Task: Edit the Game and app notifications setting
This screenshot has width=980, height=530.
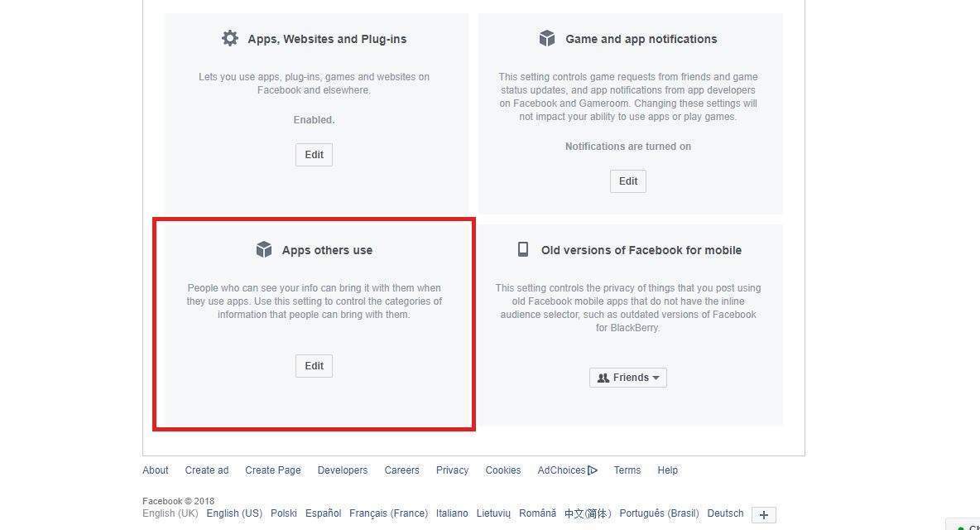Action: (628, 181)
